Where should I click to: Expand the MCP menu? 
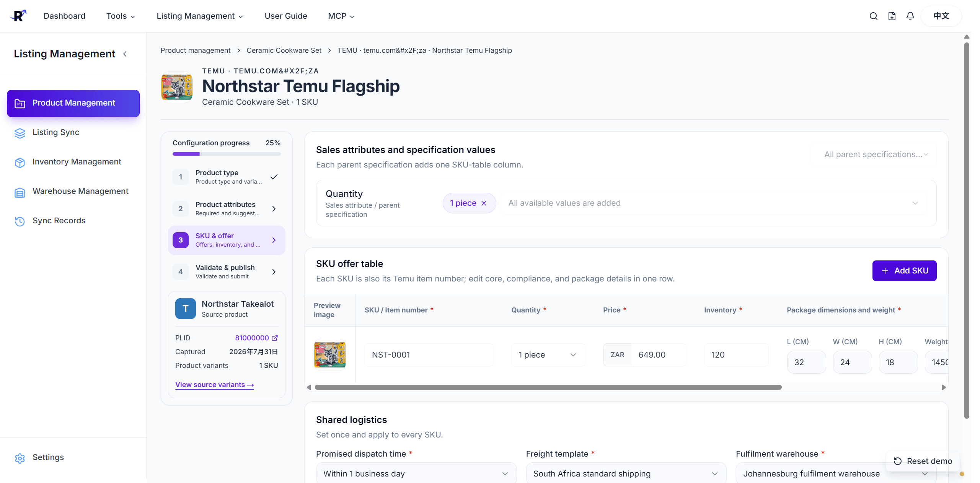(341, 16)
